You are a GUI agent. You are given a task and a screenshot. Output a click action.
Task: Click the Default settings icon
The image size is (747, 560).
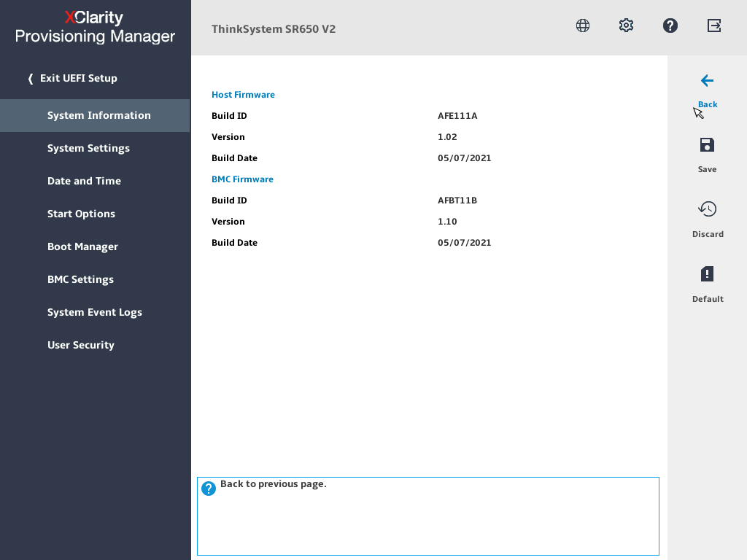(707, 274)
